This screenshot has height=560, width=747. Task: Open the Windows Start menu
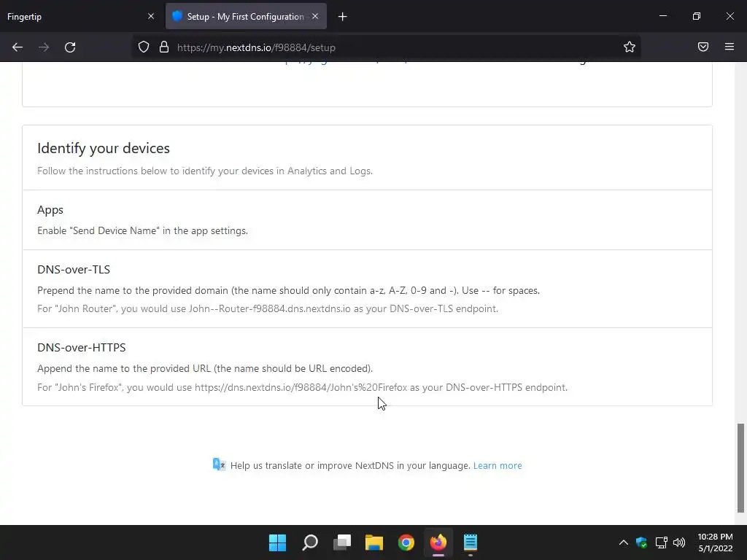coord(277,542)
